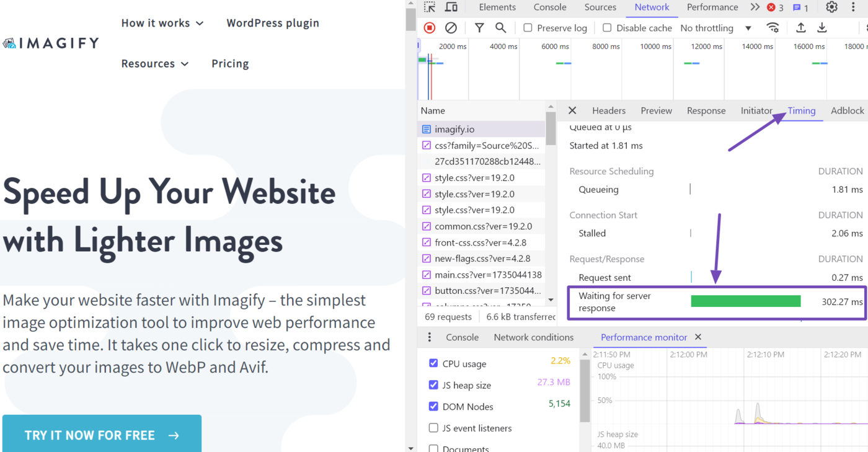Click the stylesheet icon beside front-css.css
This screenshot has height=452, width=868.
[x=427, y=242]
